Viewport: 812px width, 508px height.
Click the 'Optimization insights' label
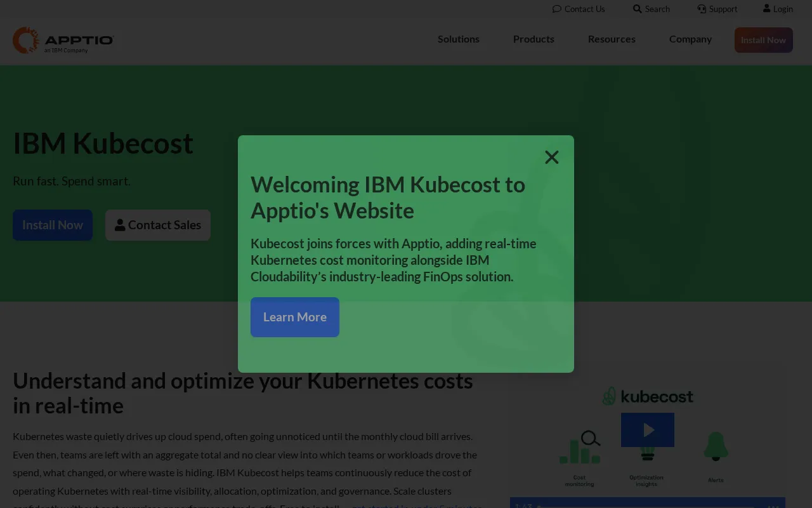pyautogui.click(x=646, y=481)
